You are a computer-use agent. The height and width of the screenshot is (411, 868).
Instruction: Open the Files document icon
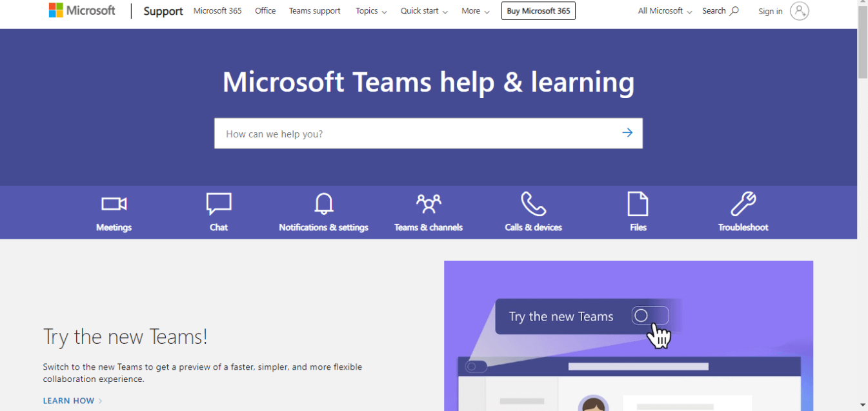point(638,204)
